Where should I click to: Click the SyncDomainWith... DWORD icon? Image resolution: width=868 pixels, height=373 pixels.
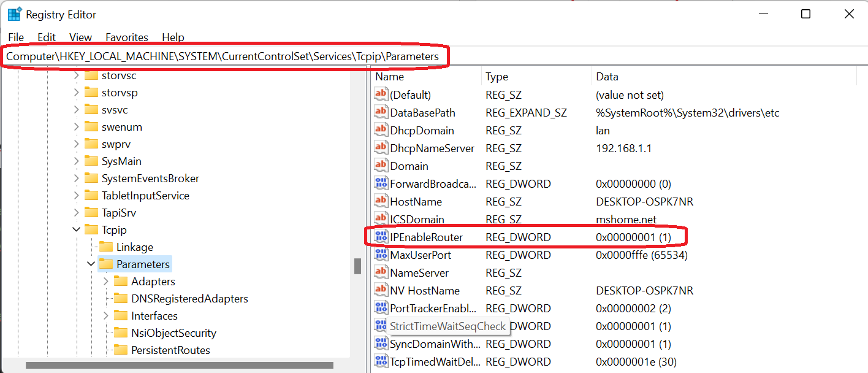pyautogui.click(x=381, y=344)
